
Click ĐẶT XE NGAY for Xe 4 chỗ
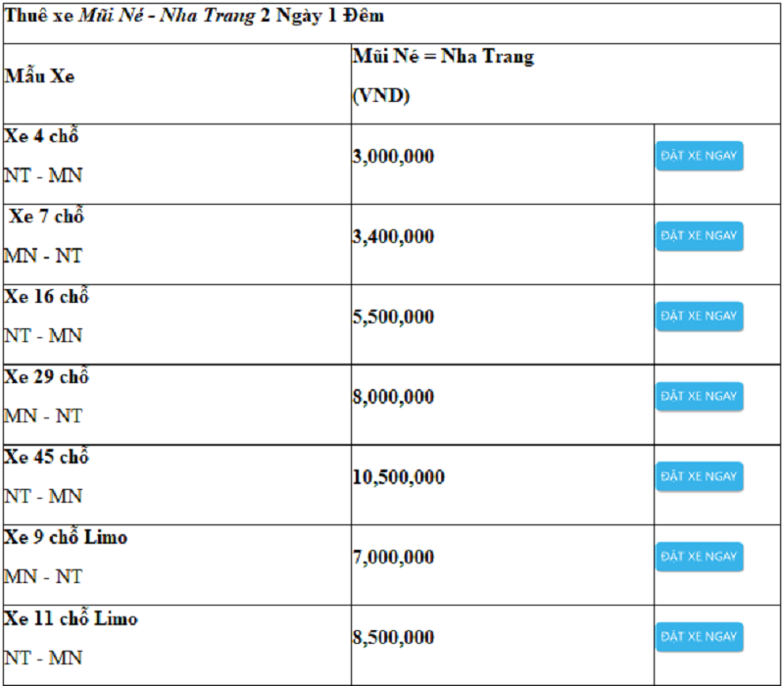click(699, 156)
